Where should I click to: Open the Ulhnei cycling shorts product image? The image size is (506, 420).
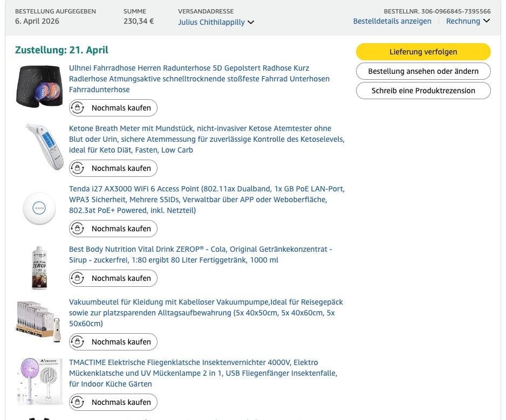coord(39,86)
